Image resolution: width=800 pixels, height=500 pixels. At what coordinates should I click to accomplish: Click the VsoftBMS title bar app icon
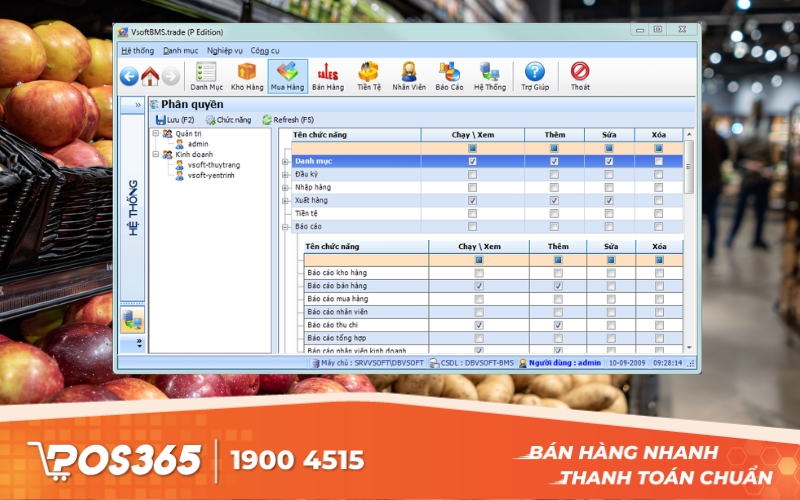point(123,32)
